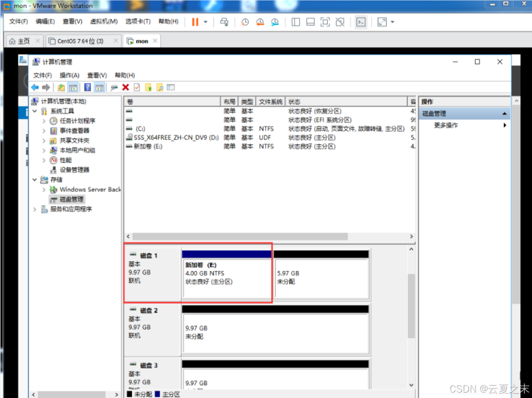Open Snapshot Manager blue clock icon
Image resolution: width=532 pixels, height=398 pixels.
click(275, 22)
